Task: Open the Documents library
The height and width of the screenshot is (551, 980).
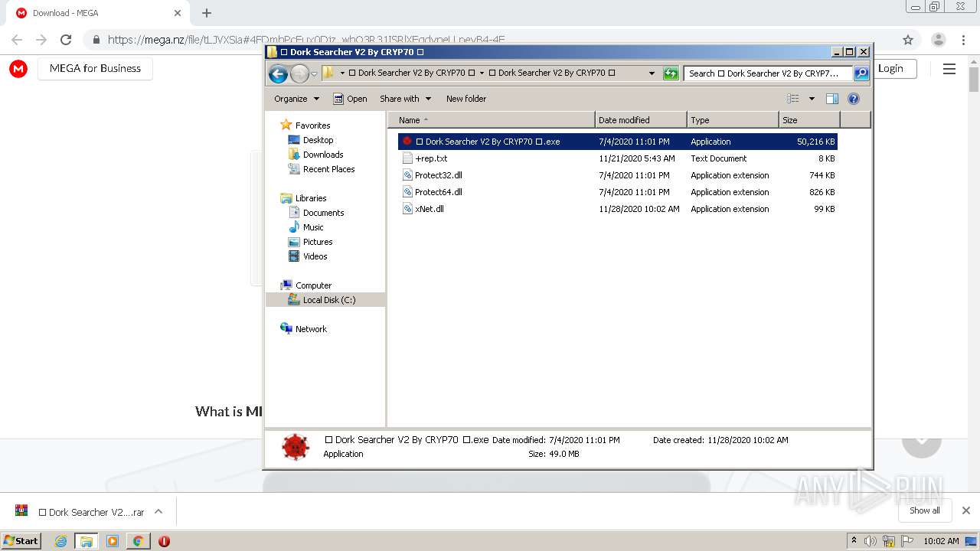Action: pos(323,213)
